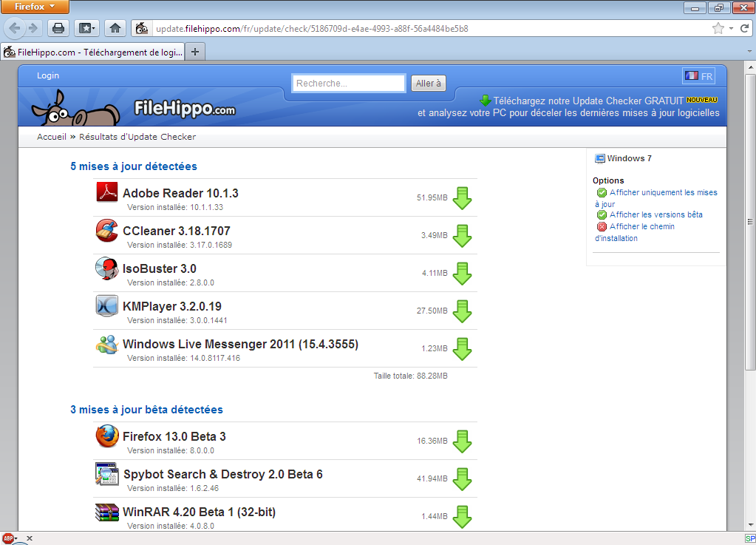756x545 pixels.
Task: Click the WinRAR application icon
Action: [x=107, y=512]
